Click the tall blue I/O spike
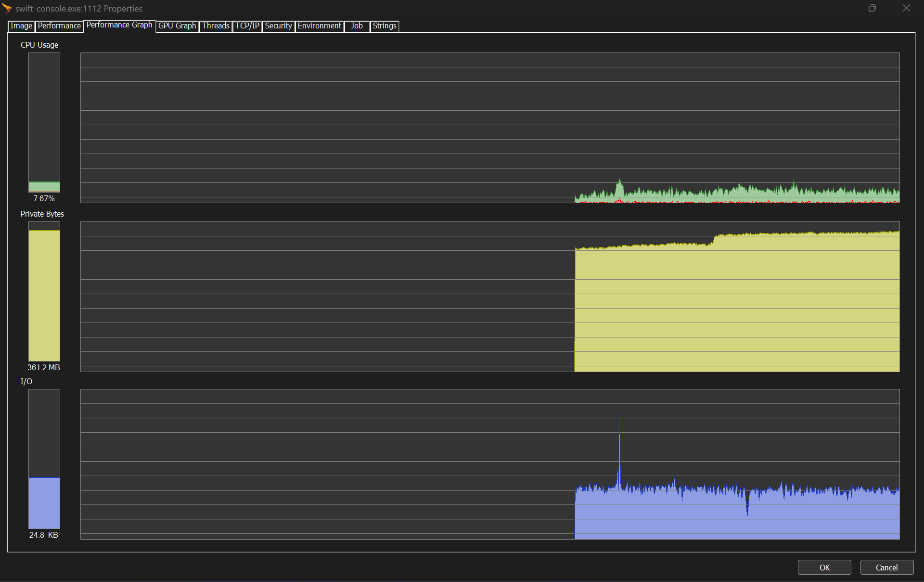This screenshot has height=582, width=924. [619, 453]
